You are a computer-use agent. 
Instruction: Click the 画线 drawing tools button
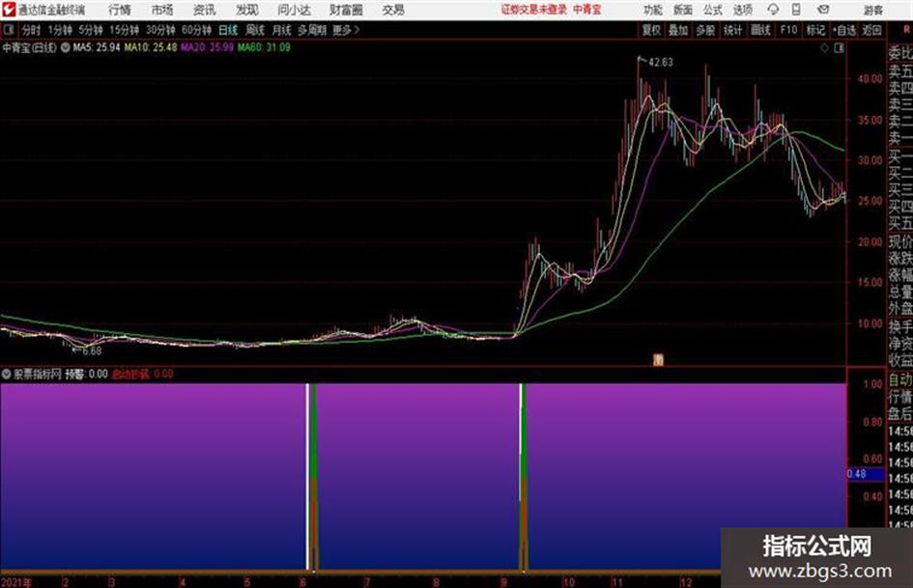(x=760, y=30)
